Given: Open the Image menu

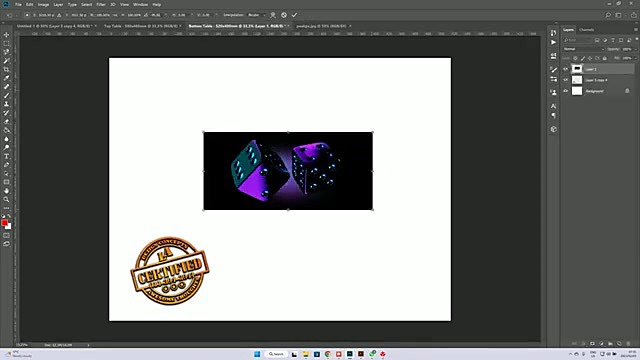Looking at the screenshot, I should pos(43,4).
